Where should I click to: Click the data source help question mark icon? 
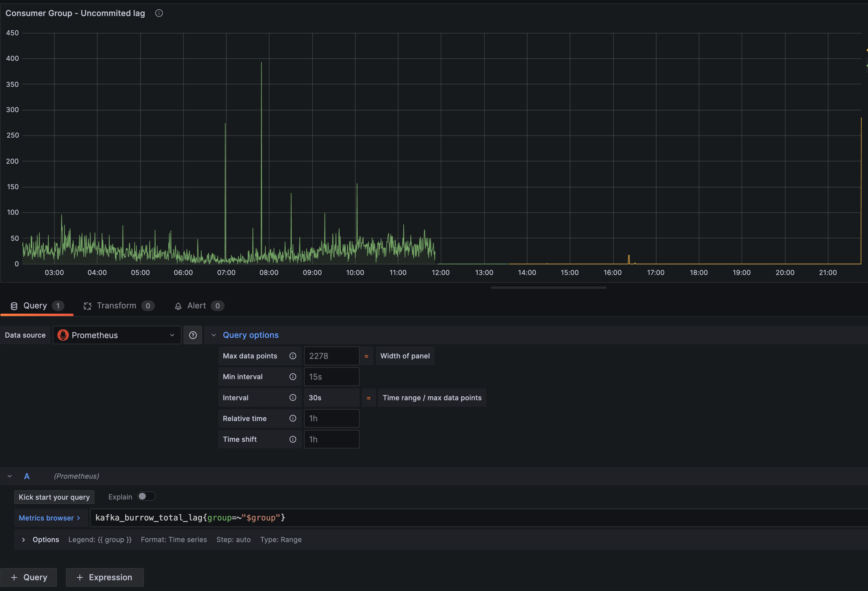[193, 335]
